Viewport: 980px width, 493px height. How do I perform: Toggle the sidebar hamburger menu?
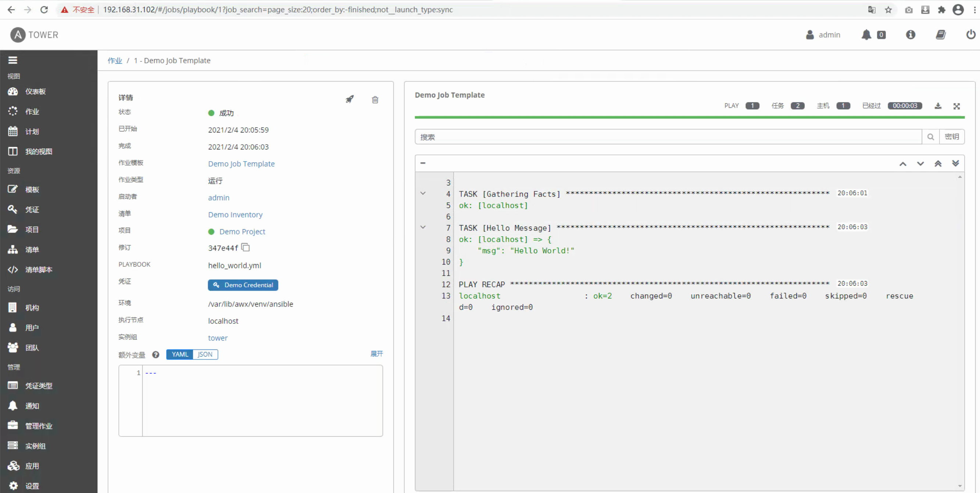click(x=12, y=60)
